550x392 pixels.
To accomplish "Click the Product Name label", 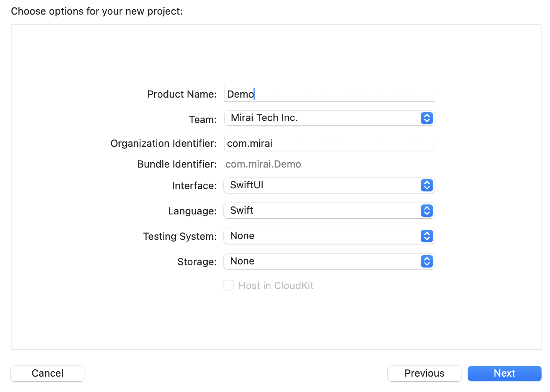I will (182, 94).
